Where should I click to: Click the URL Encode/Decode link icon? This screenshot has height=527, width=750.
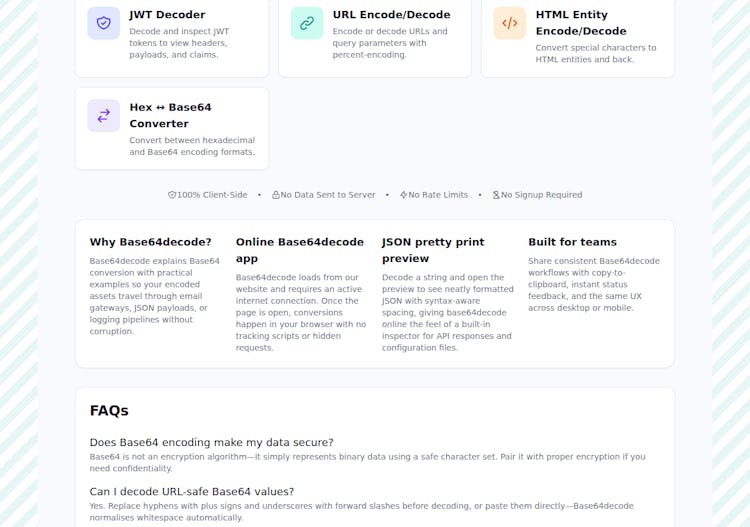[x=307, y=23]
